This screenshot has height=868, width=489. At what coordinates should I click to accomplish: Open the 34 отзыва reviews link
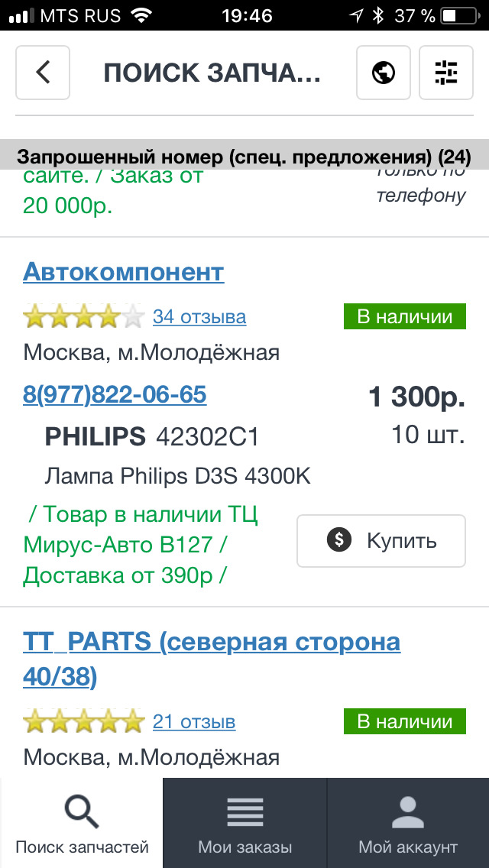199,316
